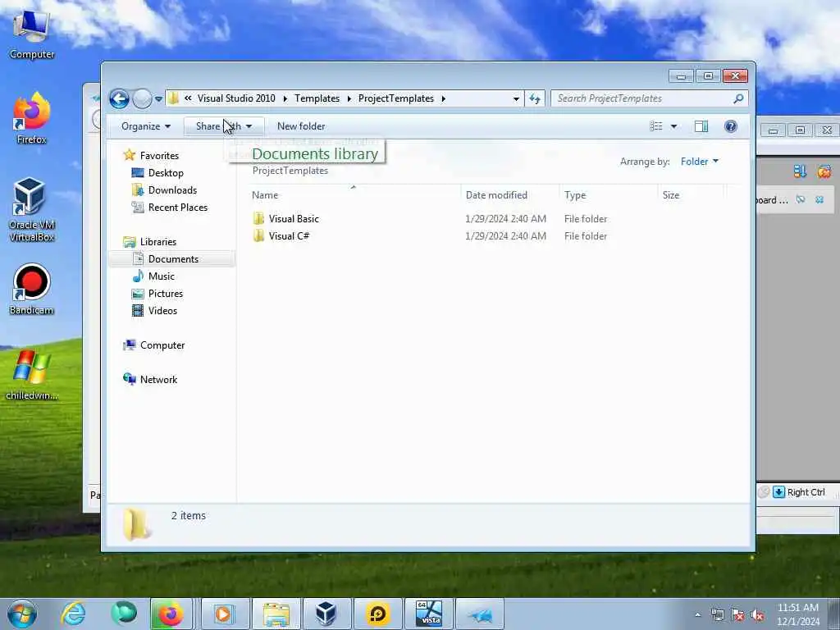Expand arrow after Visual Studio 2010 breadcrumb
This screenshot has width=840, height=630.
point(285,98)
